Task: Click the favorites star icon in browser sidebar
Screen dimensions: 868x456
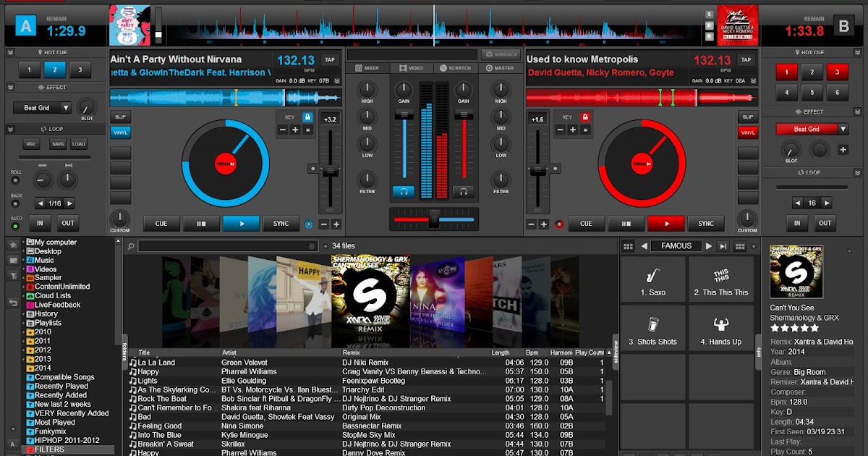Action: click(13, 246)
